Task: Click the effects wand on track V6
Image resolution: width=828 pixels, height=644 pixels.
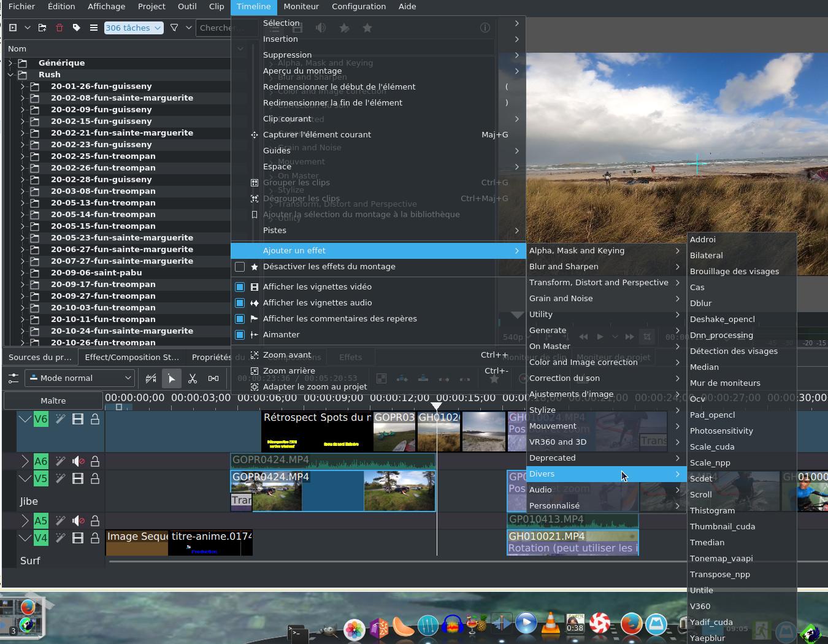Action: pyautogui.click(x=60, y=419)
